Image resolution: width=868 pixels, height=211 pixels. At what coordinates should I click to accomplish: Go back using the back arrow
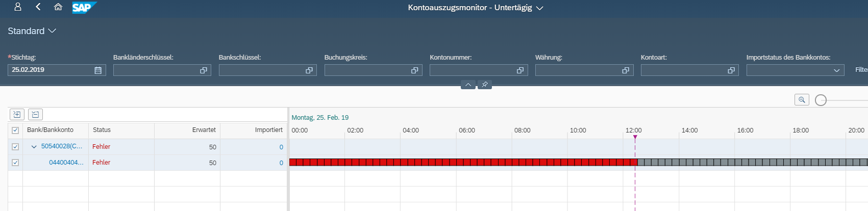coord(38,7)
